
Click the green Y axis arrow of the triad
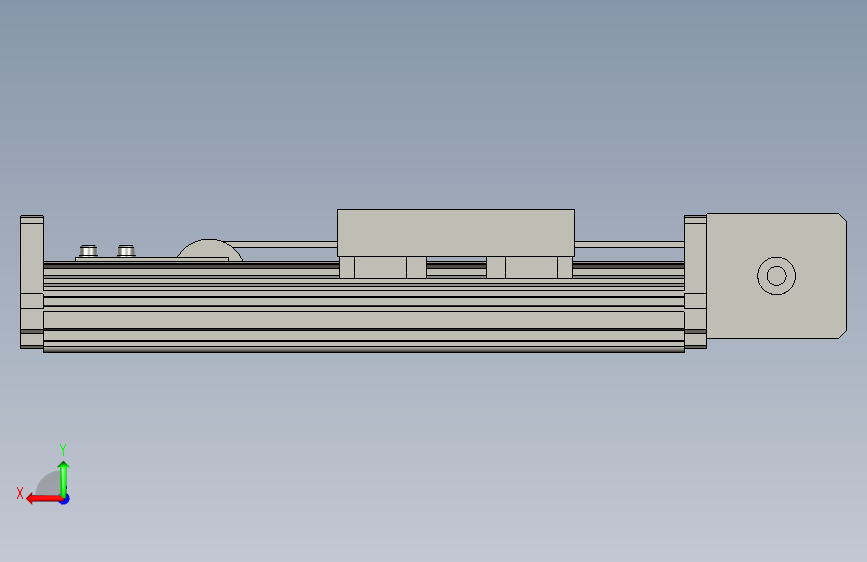click(x=64, y=479)
